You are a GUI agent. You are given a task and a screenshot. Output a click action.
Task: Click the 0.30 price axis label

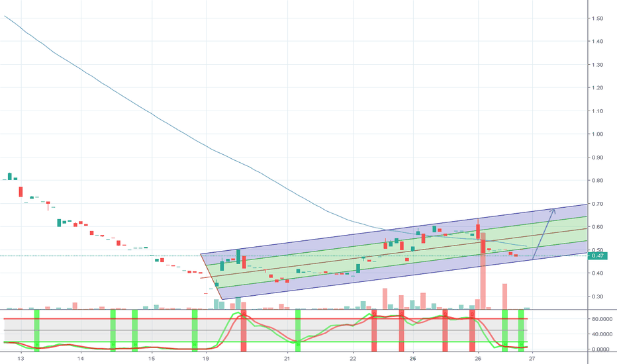[x=597, y=296]
